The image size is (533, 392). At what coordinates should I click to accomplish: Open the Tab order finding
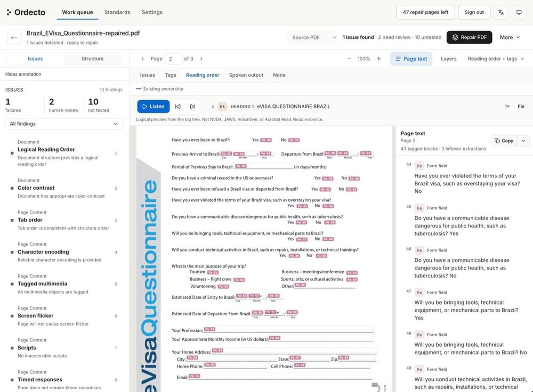(x=64, y=220)
